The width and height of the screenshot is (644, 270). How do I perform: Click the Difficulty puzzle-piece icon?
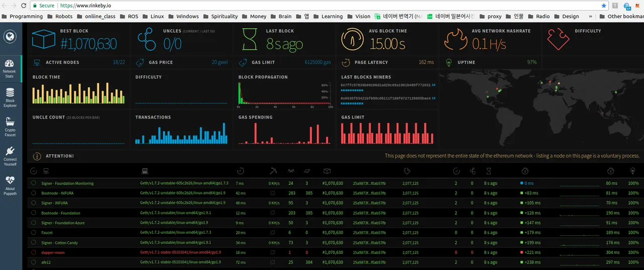tap(558, 39)
